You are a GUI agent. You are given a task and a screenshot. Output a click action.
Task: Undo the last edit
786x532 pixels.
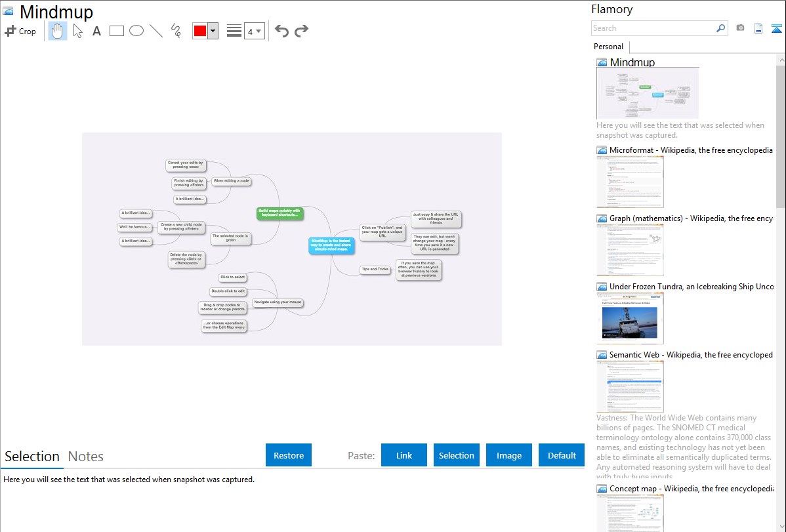pos(281,31)
